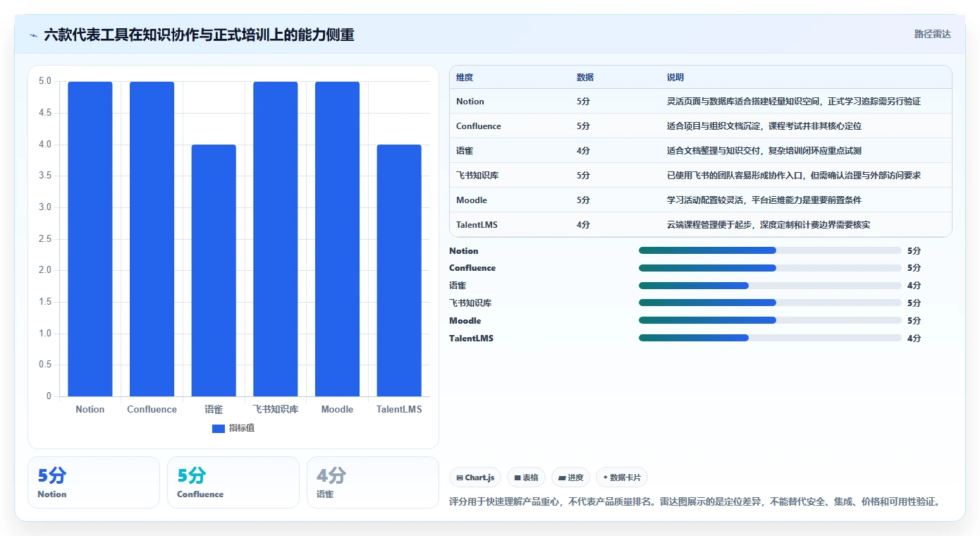The width and height of the screenshot is (980, 536).
Task: Click the TalentLMS table row name
Action: coord(477,225)
